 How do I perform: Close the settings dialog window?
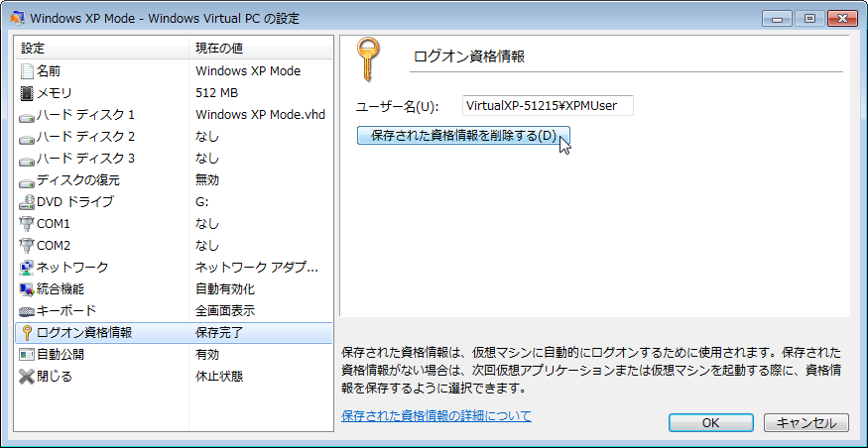[842, 19]
